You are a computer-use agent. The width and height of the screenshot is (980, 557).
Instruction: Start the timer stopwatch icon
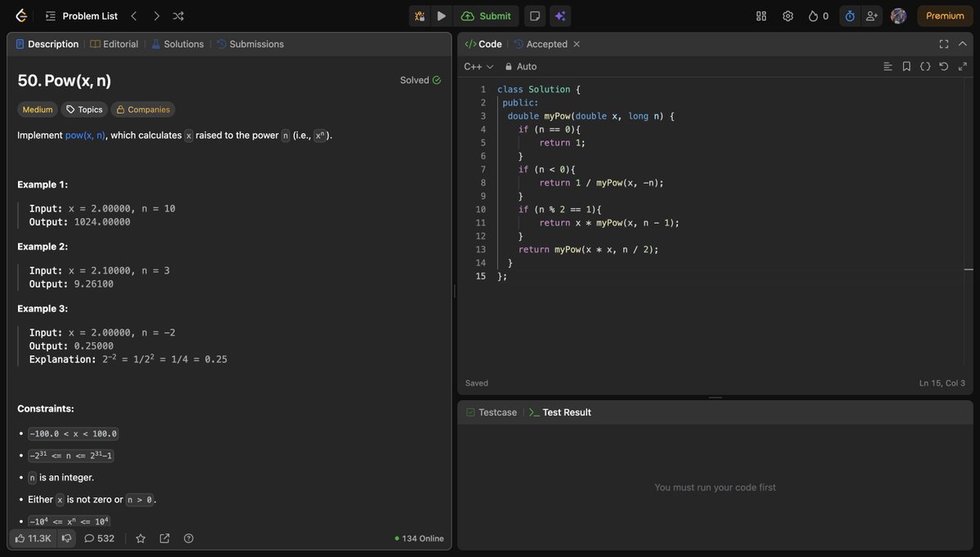[x=850, y=16]
